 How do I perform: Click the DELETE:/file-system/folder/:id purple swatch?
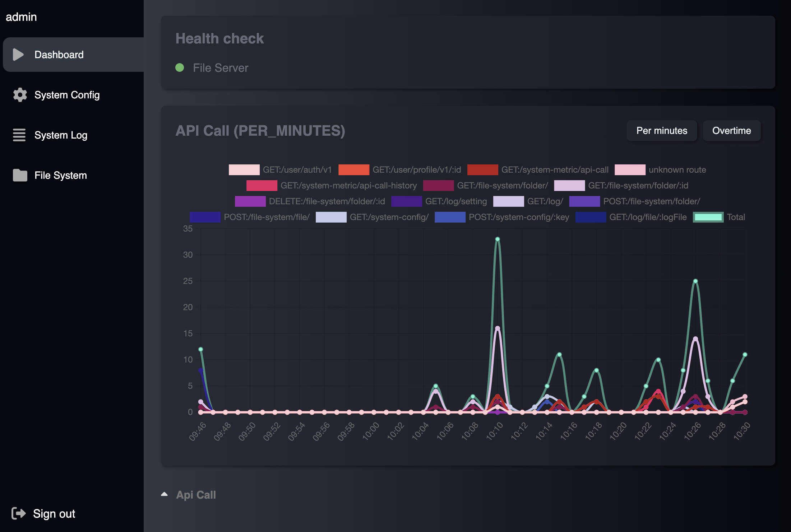click(x=250, y=201)
